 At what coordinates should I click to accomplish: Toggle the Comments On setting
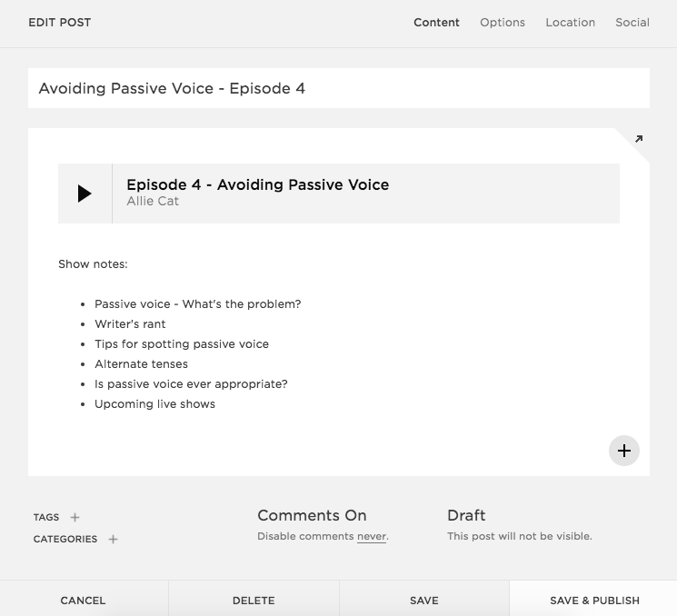click(312, 515)
